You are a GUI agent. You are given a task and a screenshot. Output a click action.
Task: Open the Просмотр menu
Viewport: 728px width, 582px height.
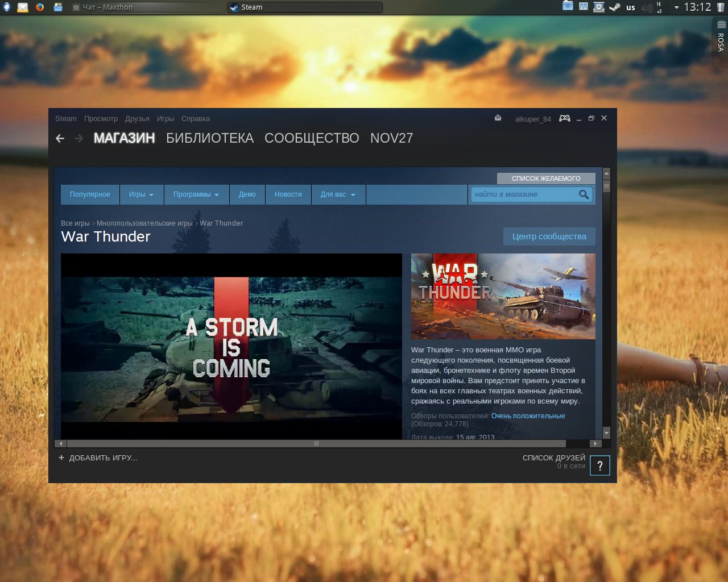(101, 119)
